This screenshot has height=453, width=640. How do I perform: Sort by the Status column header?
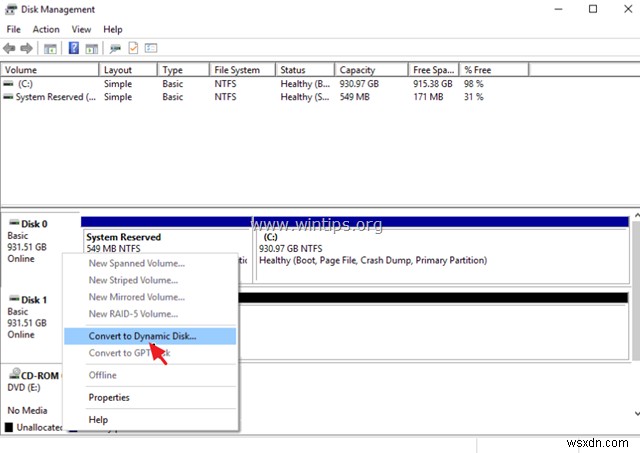[305, 70]
